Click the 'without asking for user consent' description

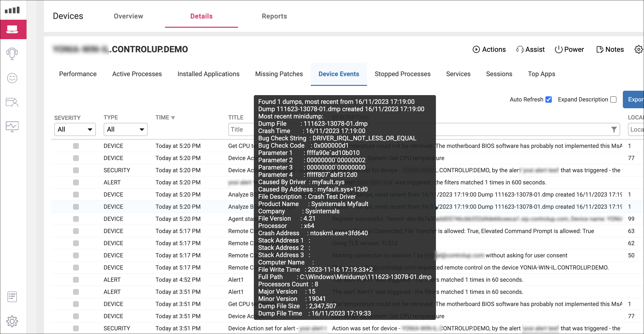pyautogui.click(x=526, y=256)
